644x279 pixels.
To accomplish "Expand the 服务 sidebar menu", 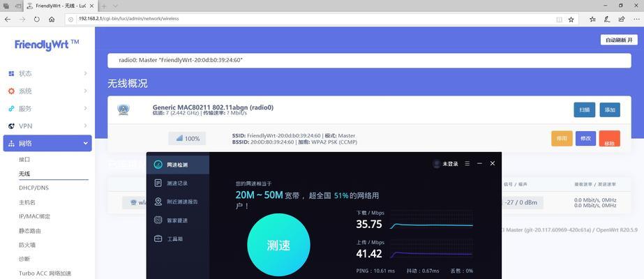I will (47, 109).
